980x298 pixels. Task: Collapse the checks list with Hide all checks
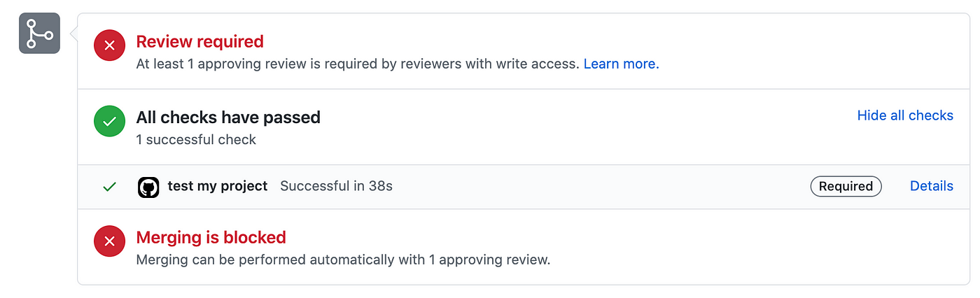(905, 115)
